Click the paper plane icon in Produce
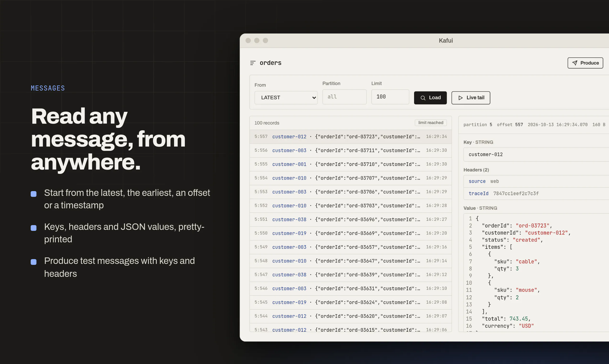609x364 pixels. 575,63
